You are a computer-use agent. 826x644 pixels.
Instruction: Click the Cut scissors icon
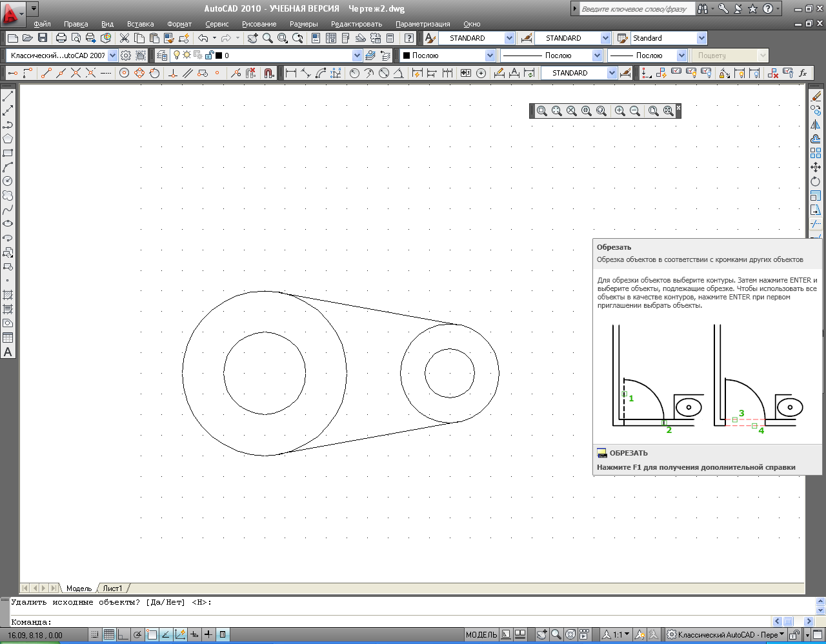point(125,38)
